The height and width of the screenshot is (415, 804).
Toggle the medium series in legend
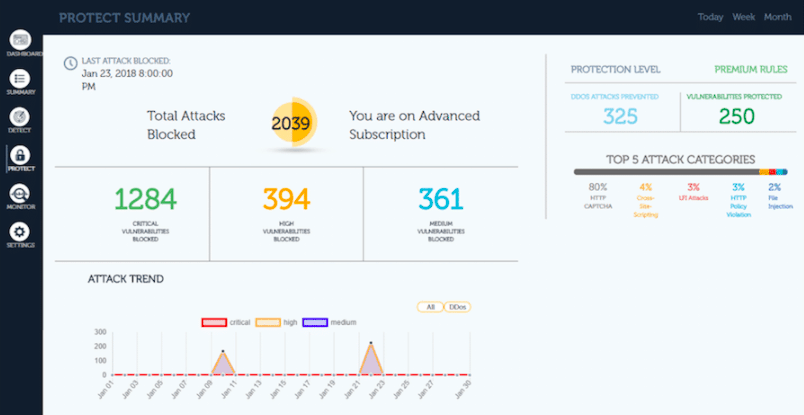point(329,323)
